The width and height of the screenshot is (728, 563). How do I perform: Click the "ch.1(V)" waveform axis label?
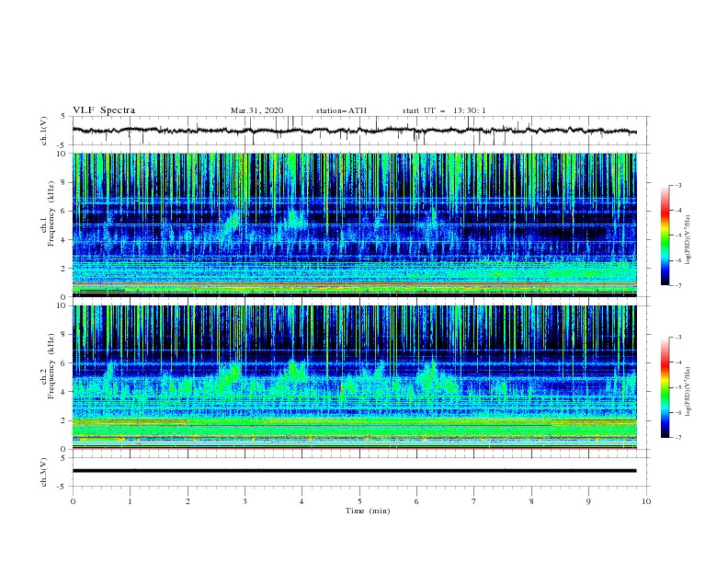[x=44, y=131]
